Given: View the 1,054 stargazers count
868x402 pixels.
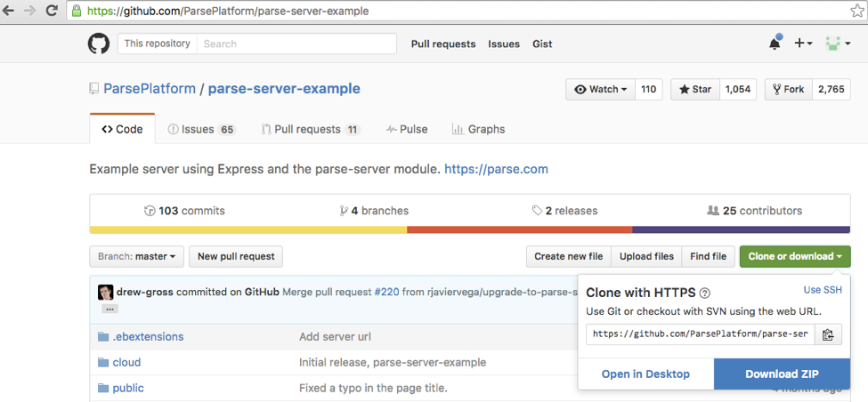Looking at the screenshot, I should click(x=737, y=90).
